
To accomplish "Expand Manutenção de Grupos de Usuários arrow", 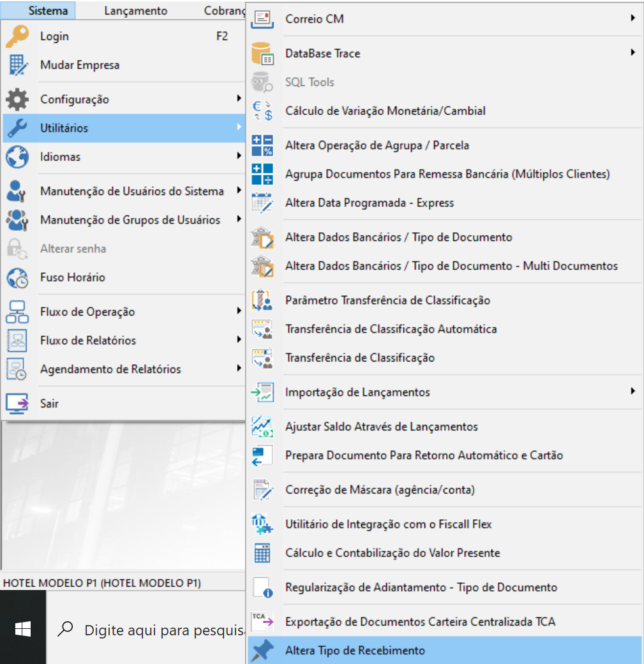I will [x=239, y=219].
